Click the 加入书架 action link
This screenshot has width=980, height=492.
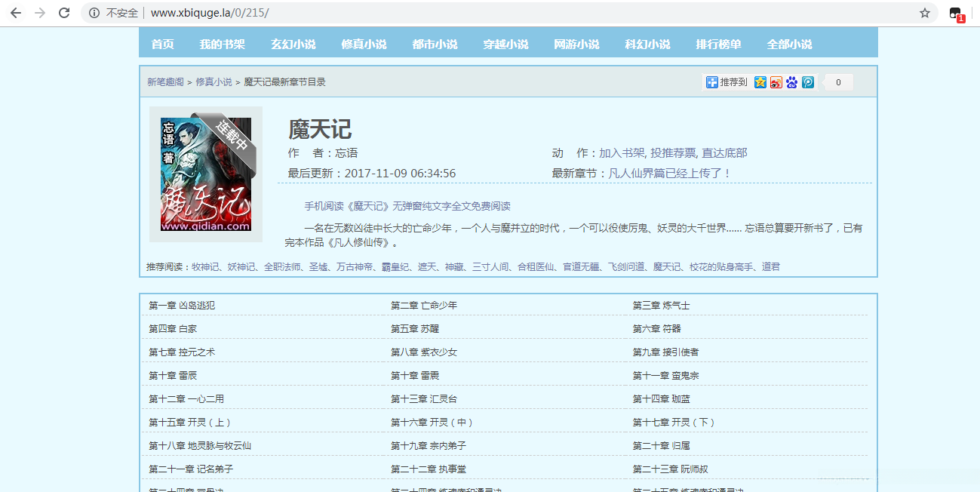pyautogui.click(x=622, y=153)
